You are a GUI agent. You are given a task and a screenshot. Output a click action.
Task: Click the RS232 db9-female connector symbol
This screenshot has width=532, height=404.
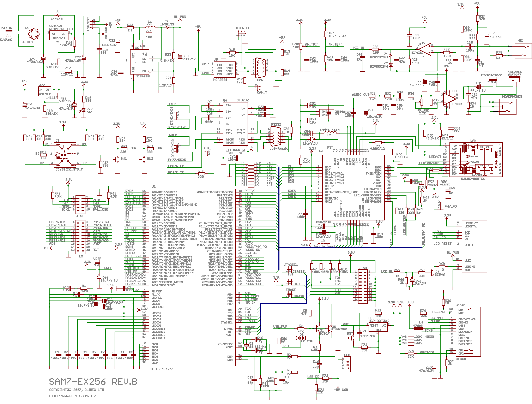(276, 136)
